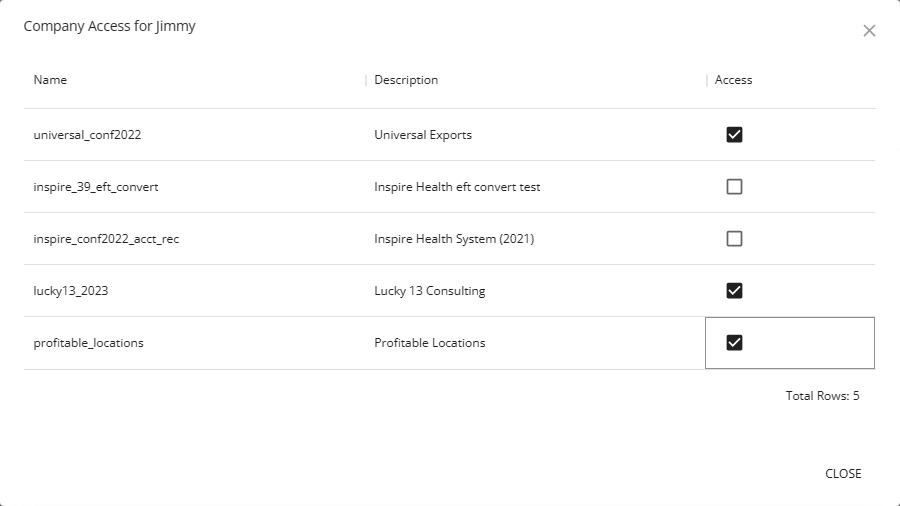Click the Description column header
This screenshot has width=900, height=506.
click(x=406, y=80)
